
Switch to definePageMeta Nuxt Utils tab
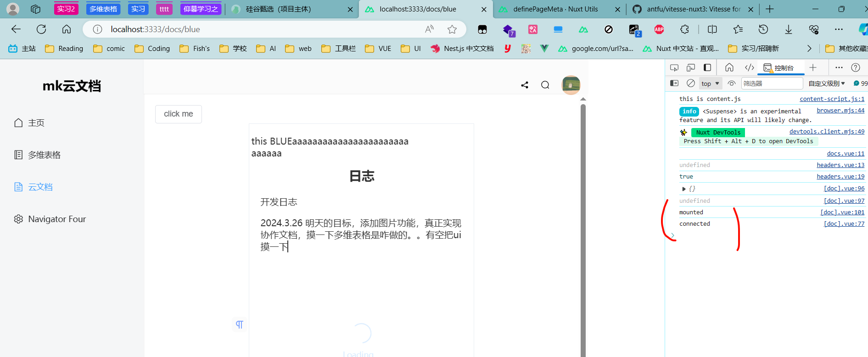[555, 9]
